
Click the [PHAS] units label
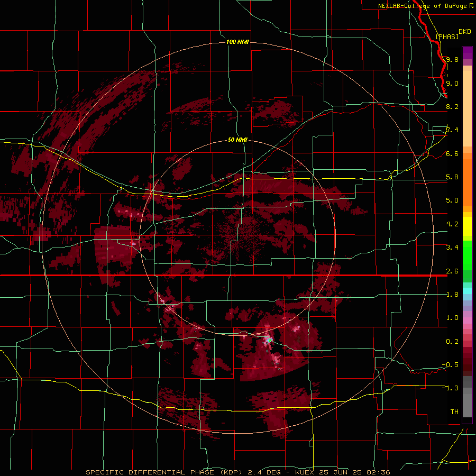pos(447,36)
